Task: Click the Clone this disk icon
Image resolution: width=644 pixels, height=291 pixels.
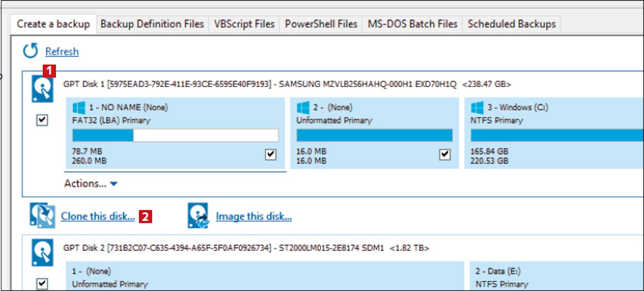Action: click(x=42, y=215)
